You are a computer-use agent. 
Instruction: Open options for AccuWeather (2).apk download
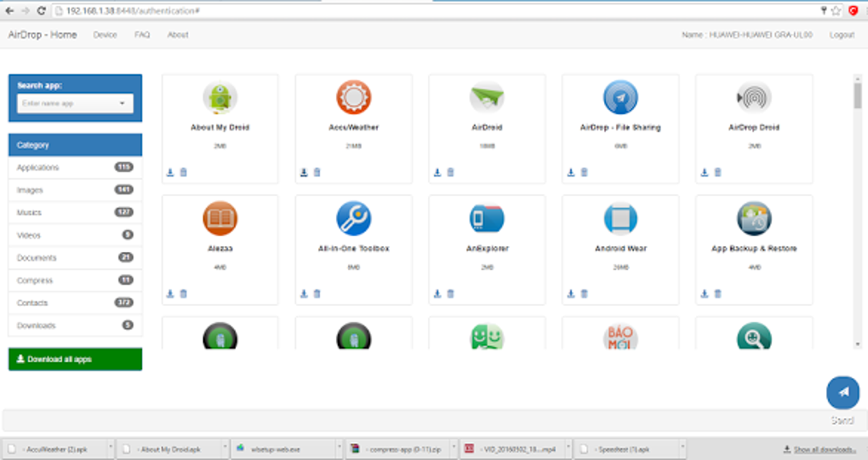tap(110, 448)
